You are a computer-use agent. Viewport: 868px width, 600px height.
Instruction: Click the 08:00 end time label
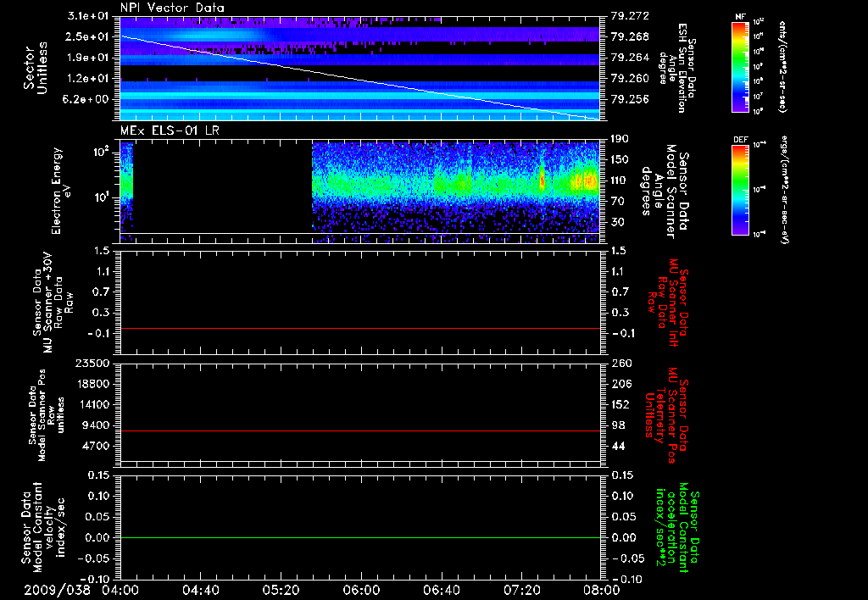tap(601, 590)
